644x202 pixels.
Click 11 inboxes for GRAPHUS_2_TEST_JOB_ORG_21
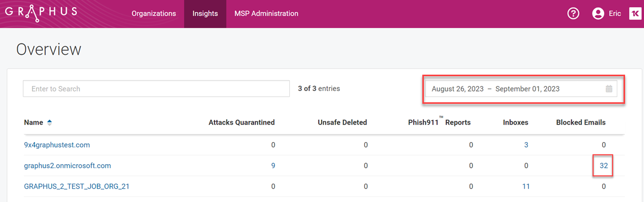click(x=526, y=187)
